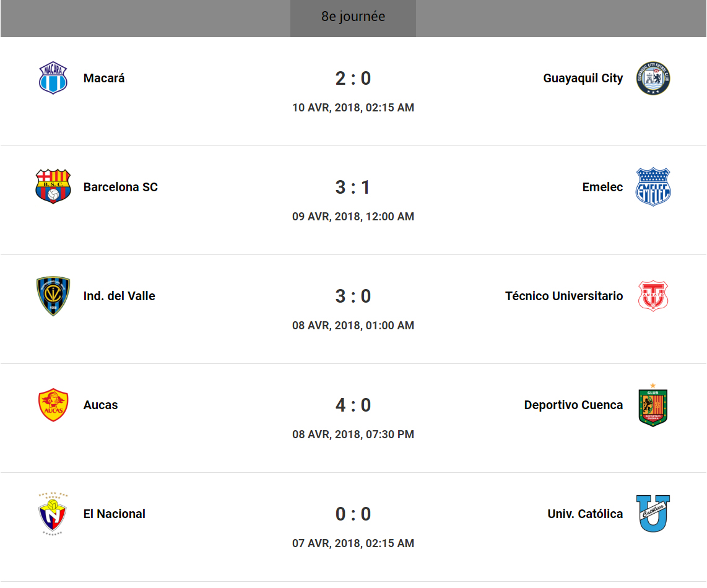The height and width of the screenshot is (588, 707).
Task: Click the Emelec club crest
Action: coord(653,187)
